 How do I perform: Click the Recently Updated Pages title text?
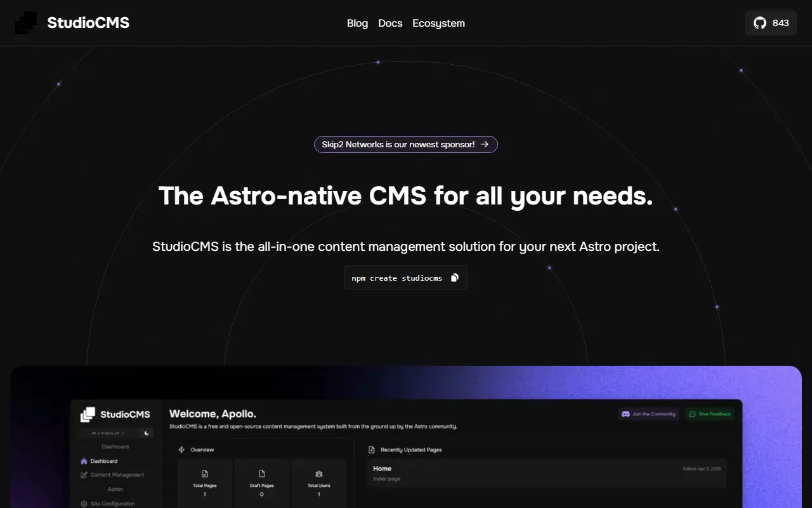(411, 450)
